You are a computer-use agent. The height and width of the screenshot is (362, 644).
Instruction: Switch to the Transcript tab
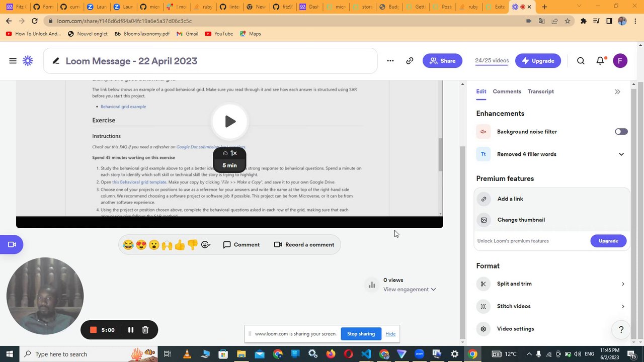[x=540, y=92]
